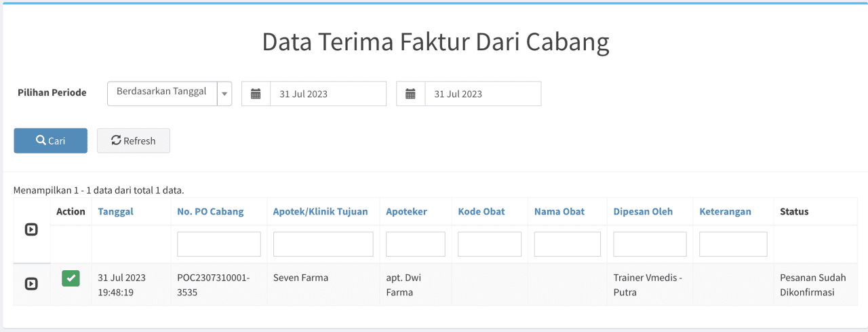Sort by Apotek/Klinik Tujuan column
The width and height of the screenshot is (868, 332).
click(x=321, y=211)
